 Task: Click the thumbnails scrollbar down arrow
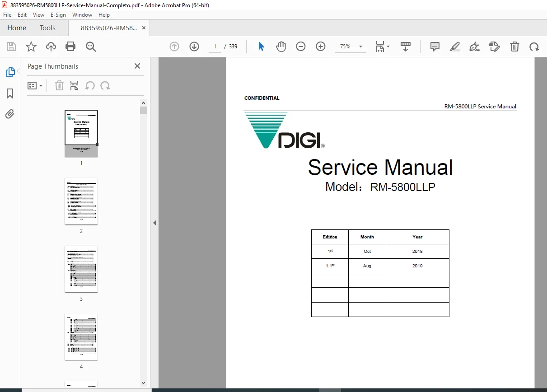pos(143,383)
